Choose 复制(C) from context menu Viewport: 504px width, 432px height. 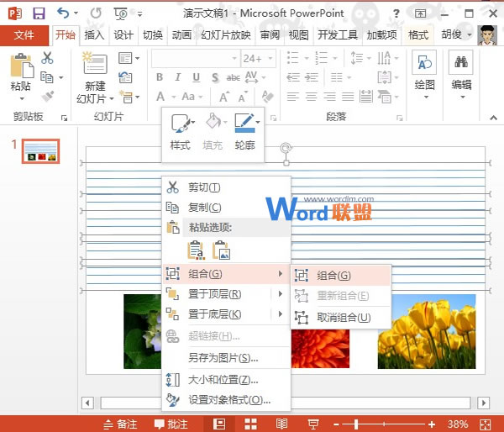click(x=227, y=208)
